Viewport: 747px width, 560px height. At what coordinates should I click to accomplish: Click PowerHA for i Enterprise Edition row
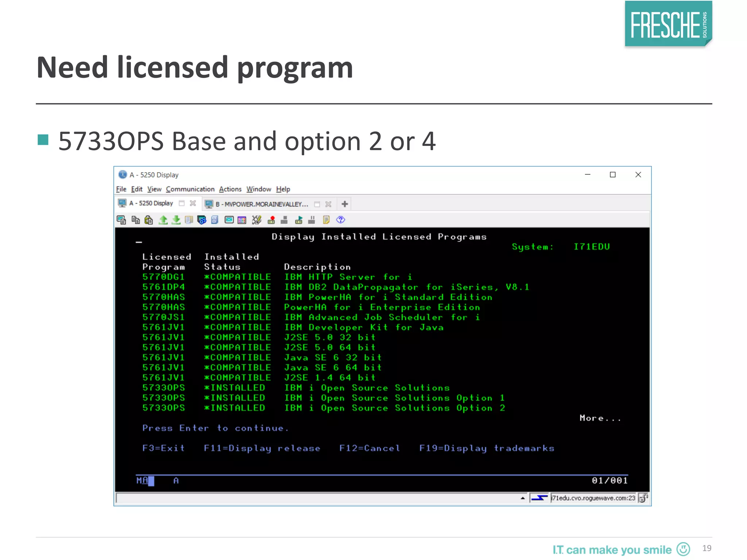[311, 307]
